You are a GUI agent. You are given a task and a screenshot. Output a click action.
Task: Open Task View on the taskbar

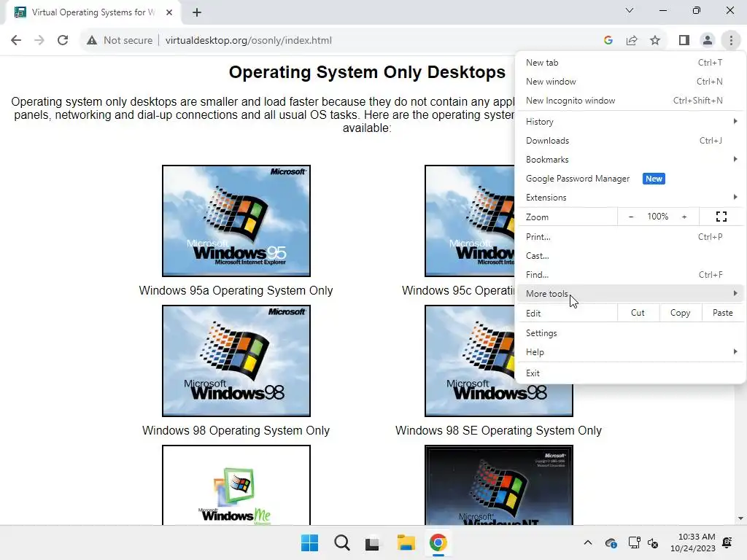click(x=373, y=542)
